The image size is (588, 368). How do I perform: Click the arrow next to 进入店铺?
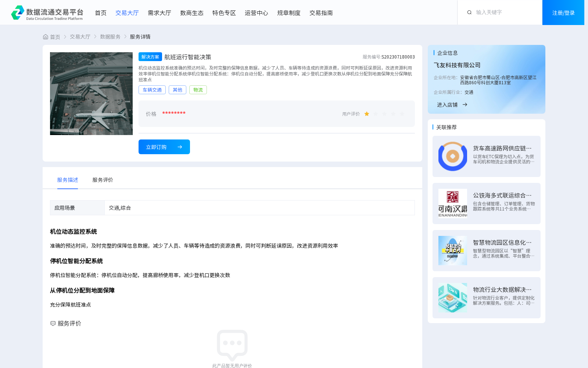pos(465,105)
